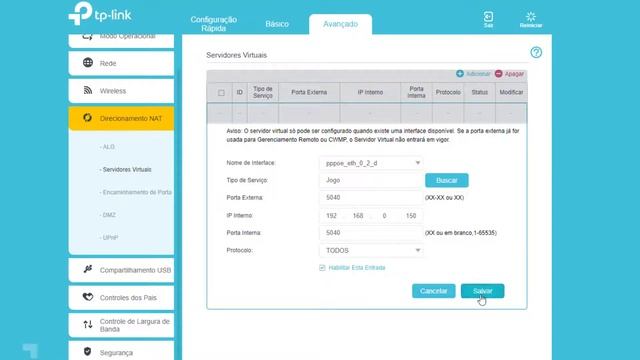Click the Modificar column header
This screenshot has width=640, height=360.
click(511, 92)
